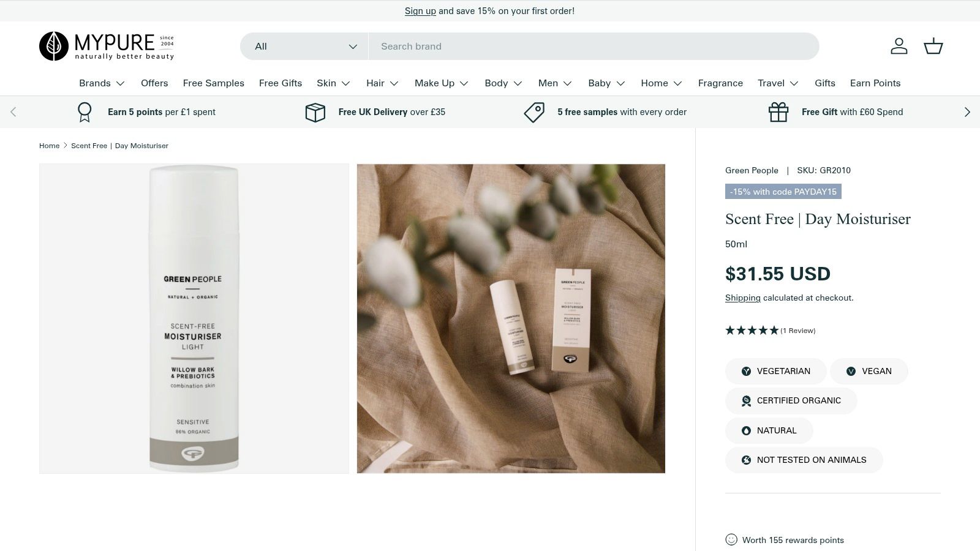Click Earn 5 points per £1 spent
Image resolution: width=980 pixels, height=551 pixels.
point(162,112)
